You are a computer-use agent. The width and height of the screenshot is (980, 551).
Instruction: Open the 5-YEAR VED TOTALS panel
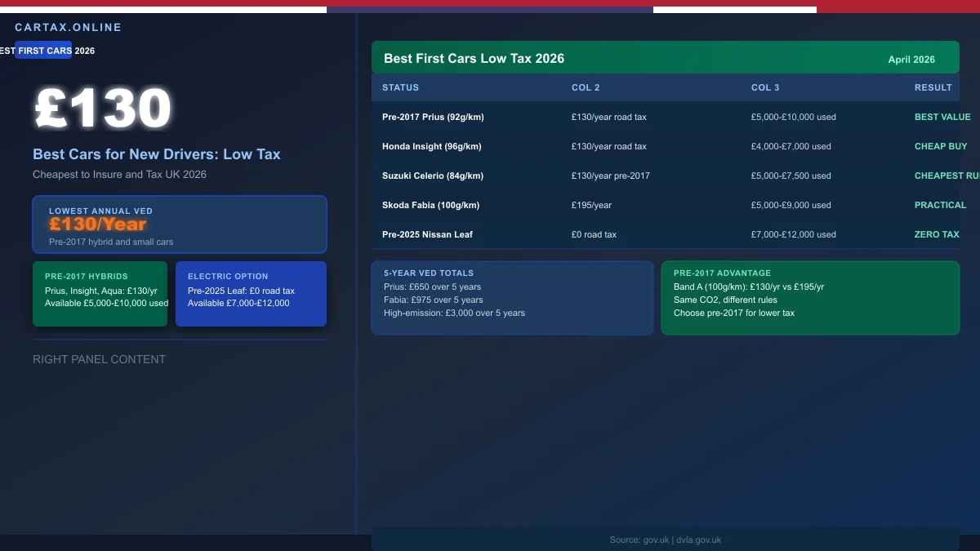pos(512,297)
